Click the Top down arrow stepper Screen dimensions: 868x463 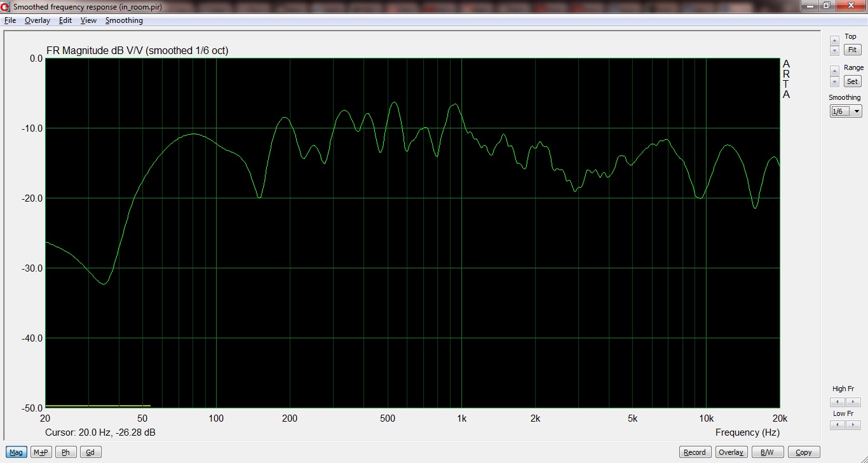835,50
